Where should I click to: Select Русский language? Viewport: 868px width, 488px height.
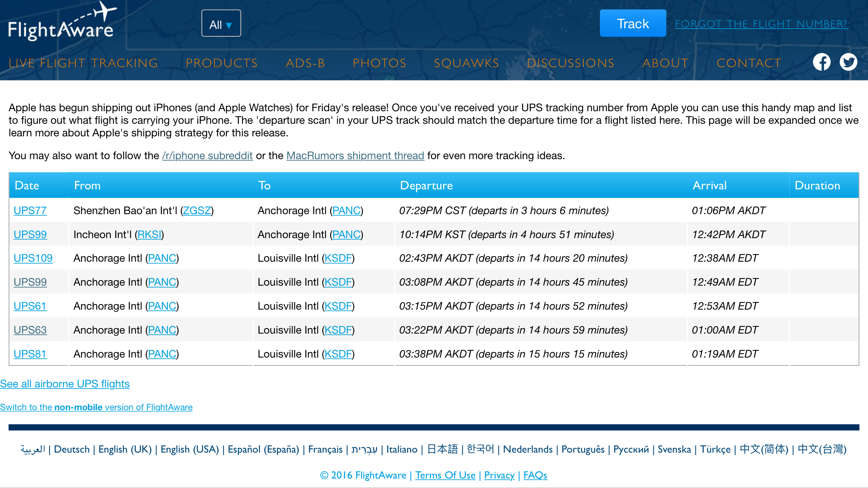(x=631, y=449)
